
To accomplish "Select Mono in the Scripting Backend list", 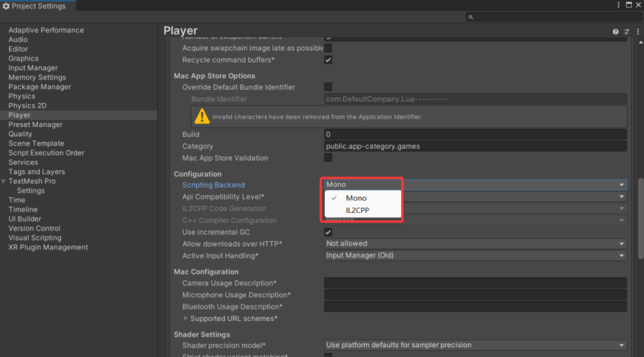I will pyautogui.click(x=356, y=198).
